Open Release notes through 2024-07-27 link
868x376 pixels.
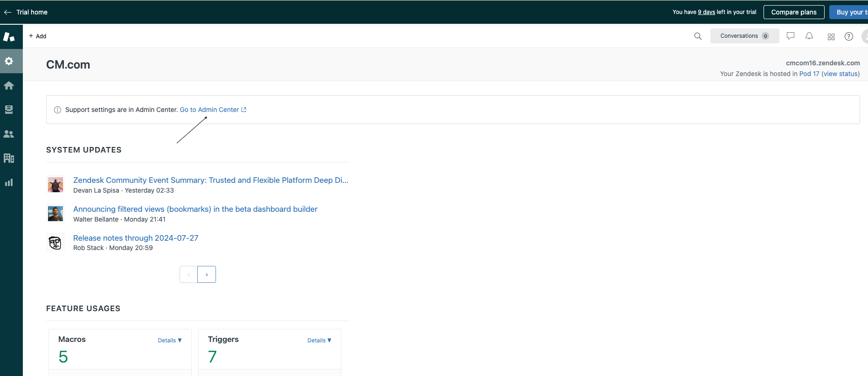pos(136,238)
